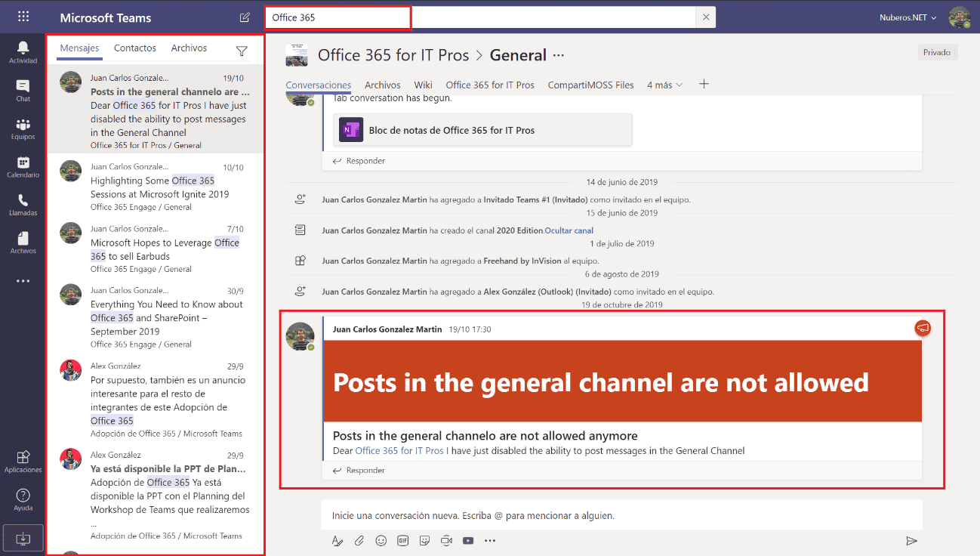This screenshot has height=556, width=980.
Task: Start a new chat with compose icon
Action: tap(245, 17)
